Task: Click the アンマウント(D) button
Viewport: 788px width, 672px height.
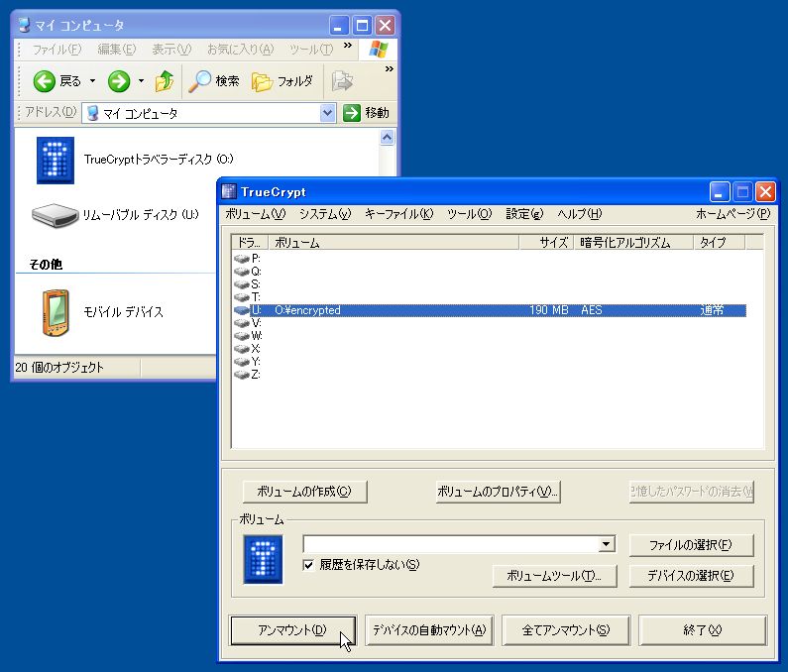Action: 293,629
